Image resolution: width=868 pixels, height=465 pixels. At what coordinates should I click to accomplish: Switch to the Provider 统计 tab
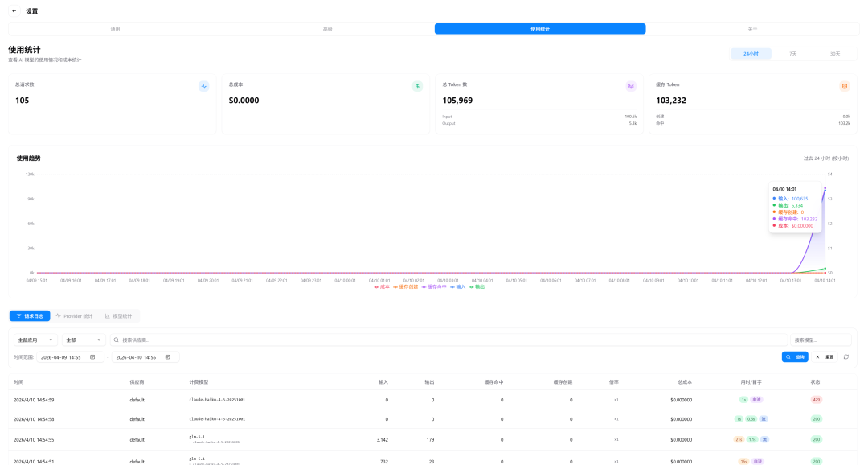click(x=74, y=316)
